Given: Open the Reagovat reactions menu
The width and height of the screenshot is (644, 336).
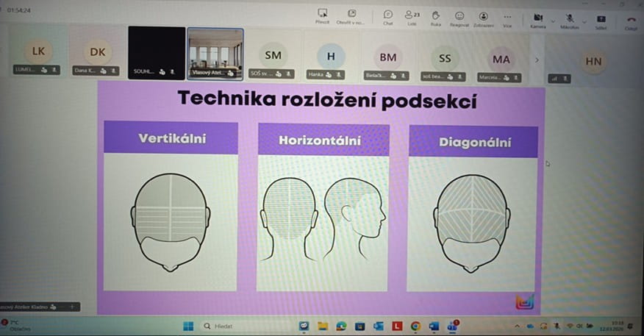Looking at the screenshot, I should (x=459, y=15).
